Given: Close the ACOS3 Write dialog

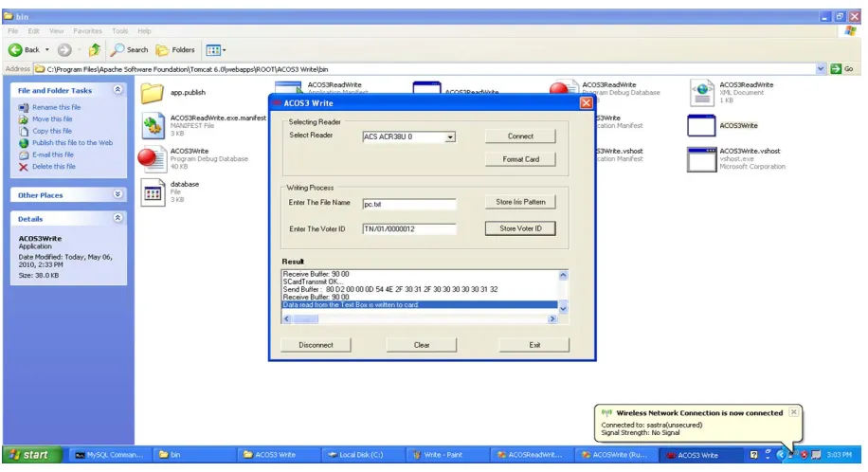Looking at the screenshot, I should click(587, 103).
